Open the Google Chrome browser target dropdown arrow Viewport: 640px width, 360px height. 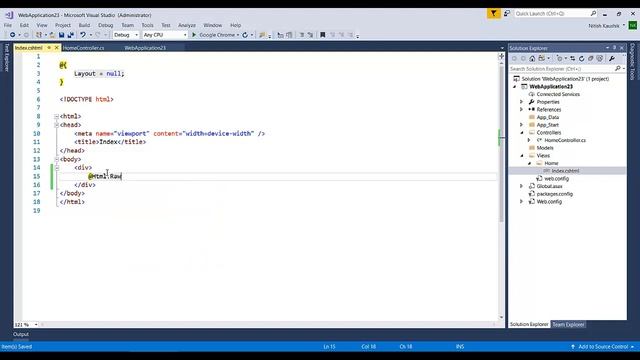tap(238, 35)
